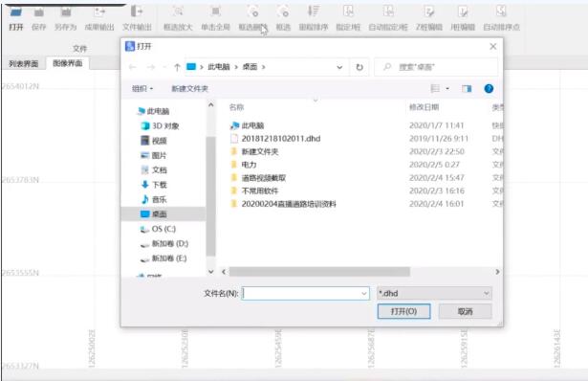Viewport: 588px width, 381px height.
Task: Click the J桩编辑 edit icon
Action: (463, 11)
